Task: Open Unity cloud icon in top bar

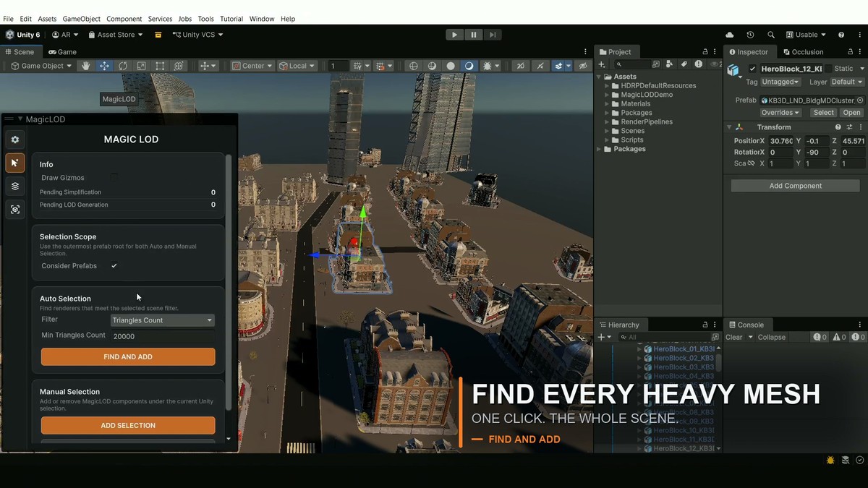Action: pyautogui.click(x=729, y=35)
